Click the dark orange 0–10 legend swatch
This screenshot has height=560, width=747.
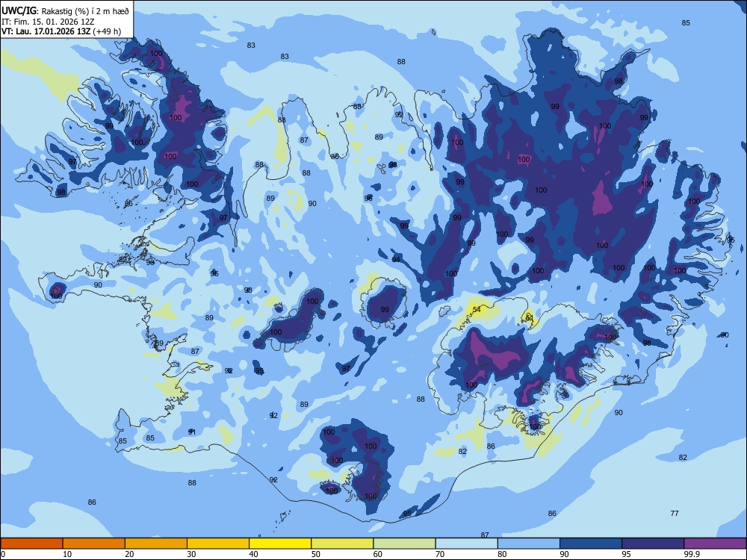coord(31,544)
